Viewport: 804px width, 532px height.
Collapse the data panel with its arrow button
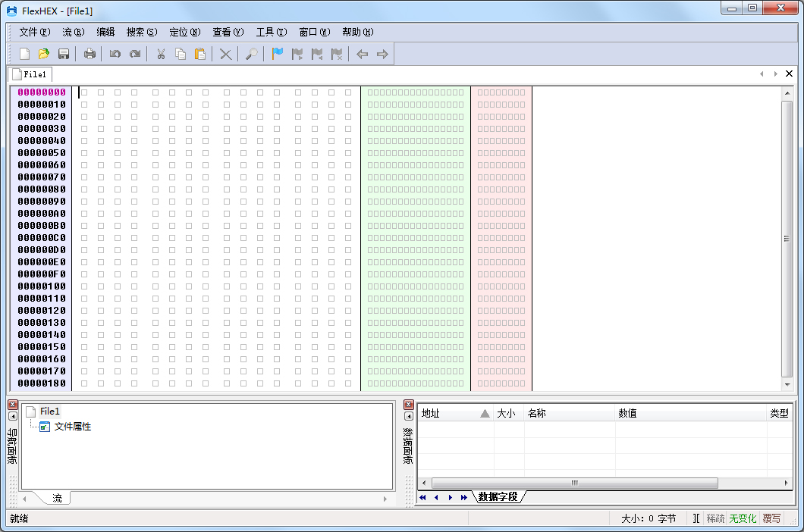pyautogui.click(x=409, y=416)
